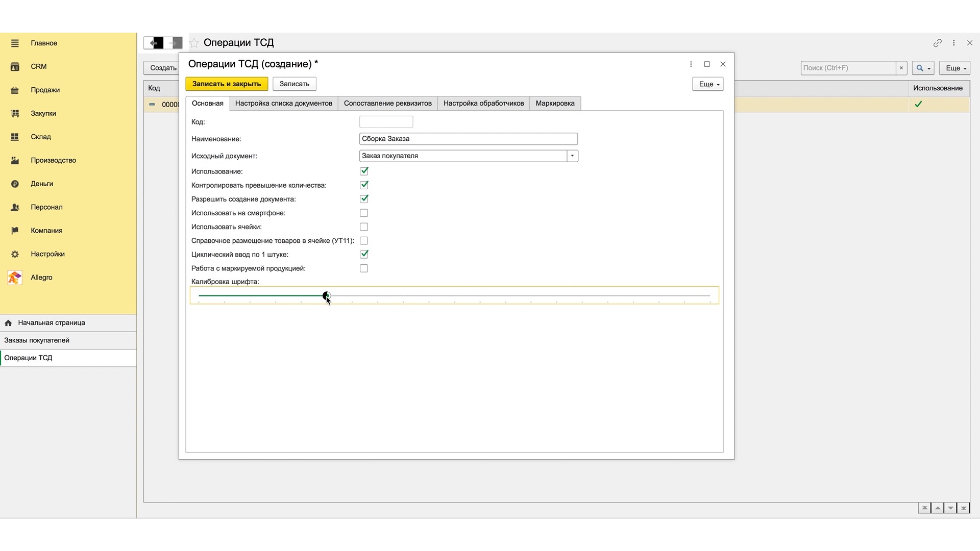Enable Использовать на смартфоне checkbox
980x551 pixels.
364,213
